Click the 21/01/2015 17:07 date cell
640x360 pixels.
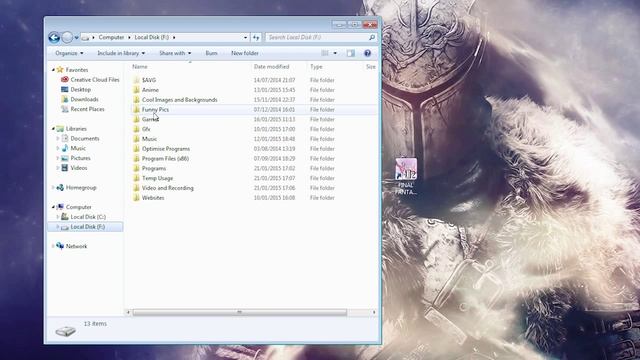tap(274, 178)
